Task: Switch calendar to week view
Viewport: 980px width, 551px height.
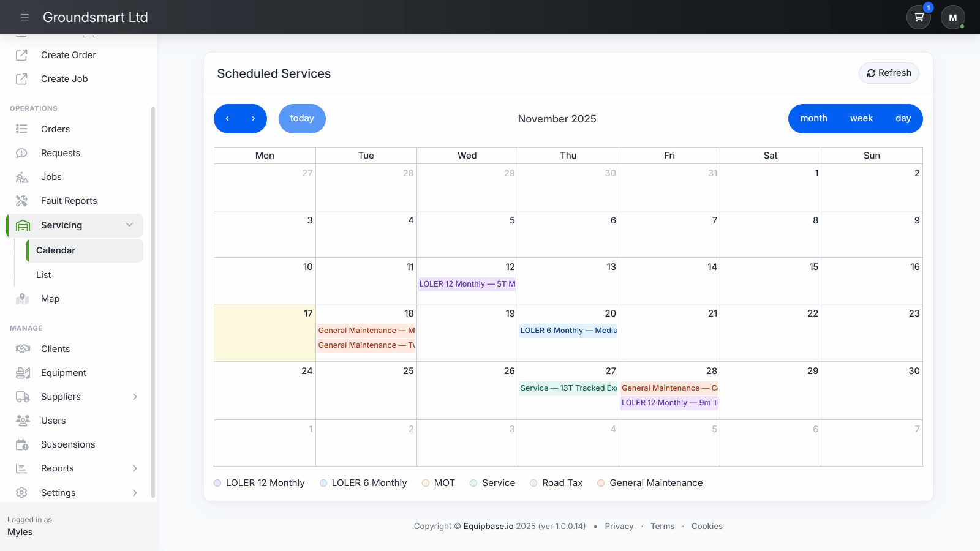Action: click(x=861, y=118)
